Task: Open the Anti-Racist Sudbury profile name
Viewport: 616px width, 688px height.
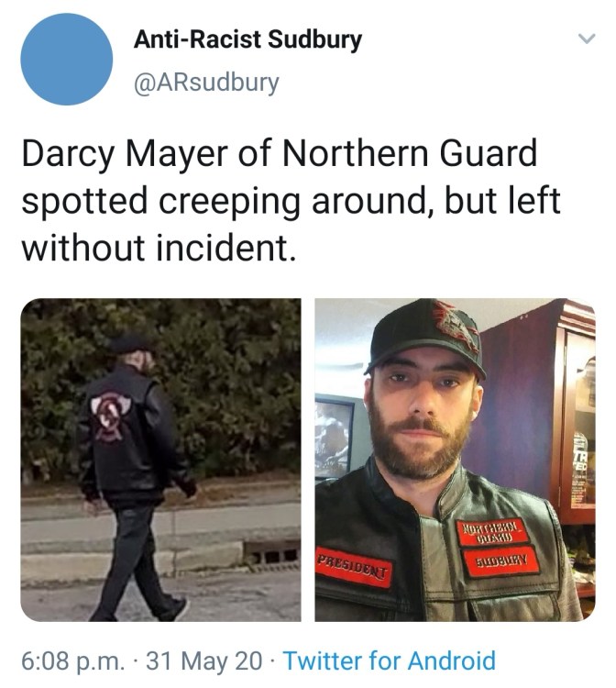Action: [248, 39]
